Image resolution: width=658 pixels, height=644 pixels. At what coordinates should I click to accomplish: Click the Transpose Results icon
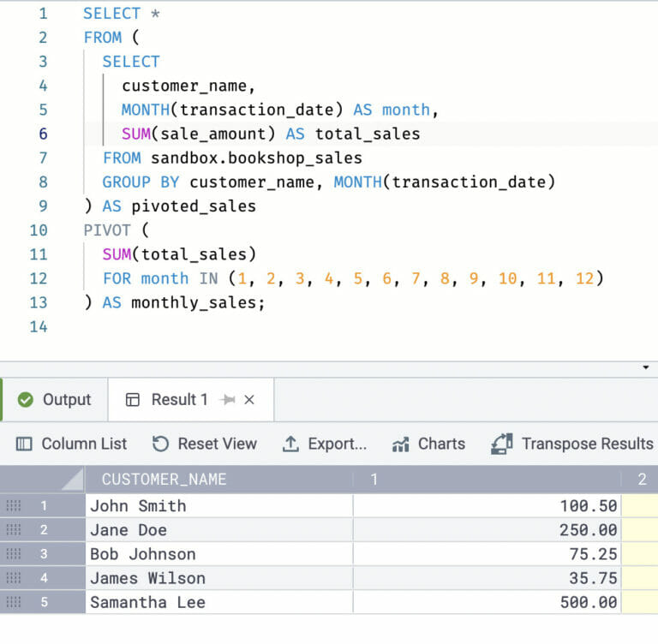[501, 444]
